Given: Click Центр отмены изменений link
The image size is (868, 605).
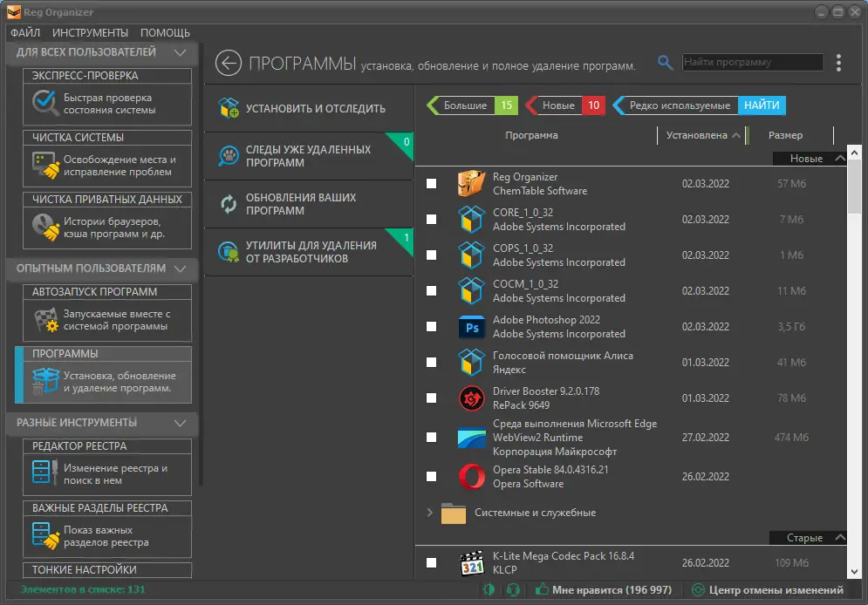Looking at the screenshot, I should [x=776, y=590].
